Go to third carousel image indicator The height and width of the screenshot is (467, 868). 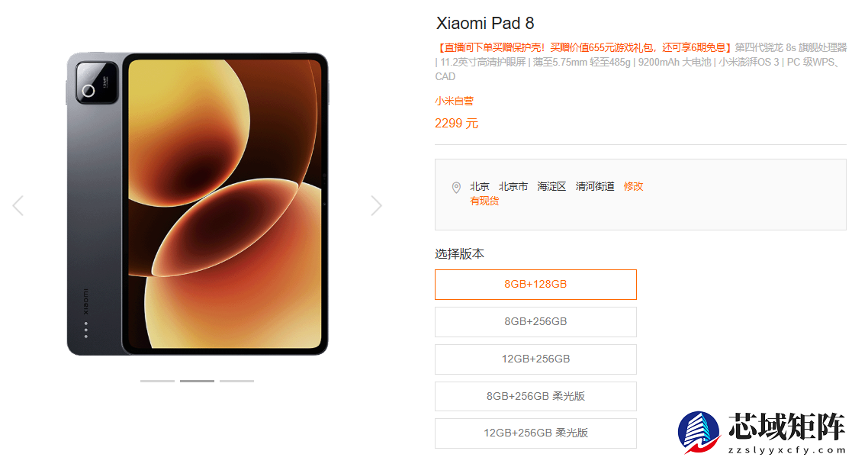point(237,381)
